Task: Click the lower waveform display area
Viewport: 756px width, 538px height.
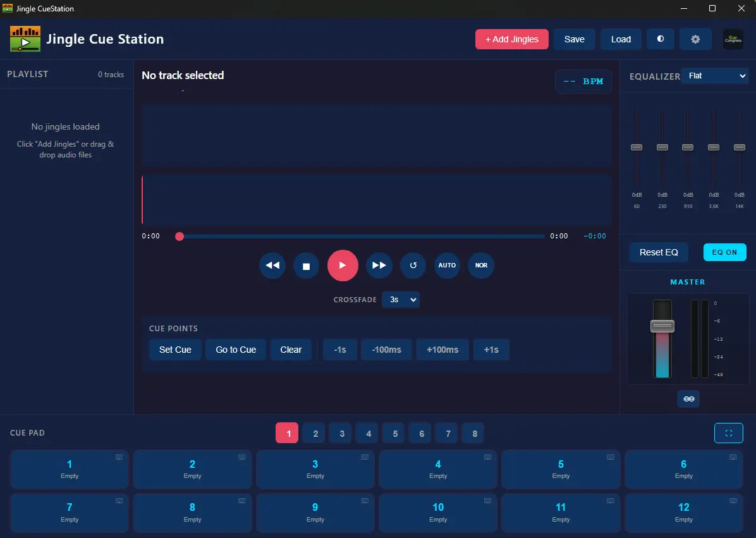Action: coord(377,200)
